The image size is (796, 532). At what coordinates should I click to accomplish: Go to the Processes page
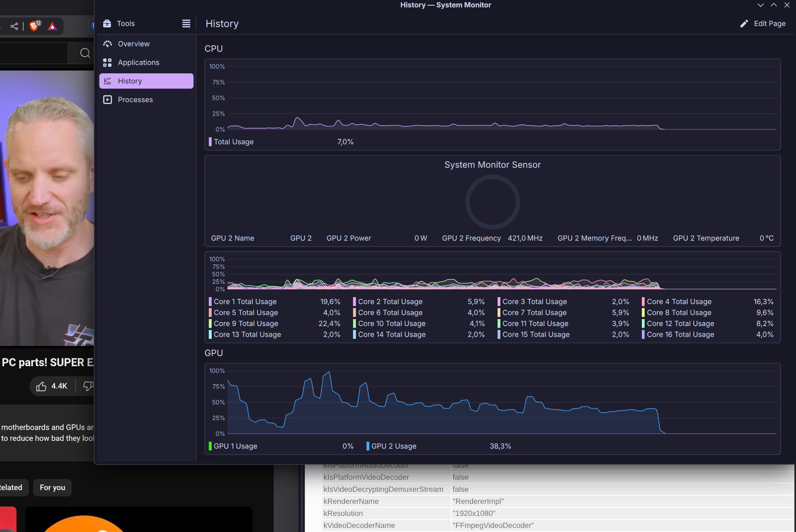[135, 100]
